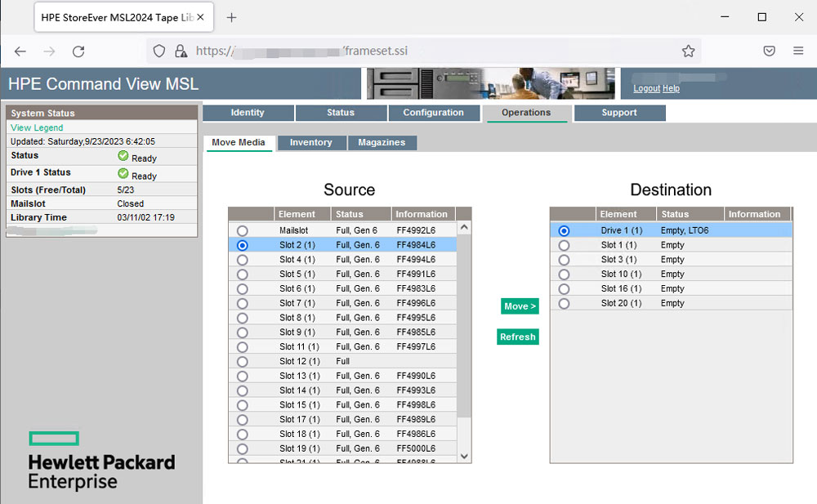Select destination Slot 16 (1) radio
The height and width of the screenshot is (504, 817).
click(564, 288)
